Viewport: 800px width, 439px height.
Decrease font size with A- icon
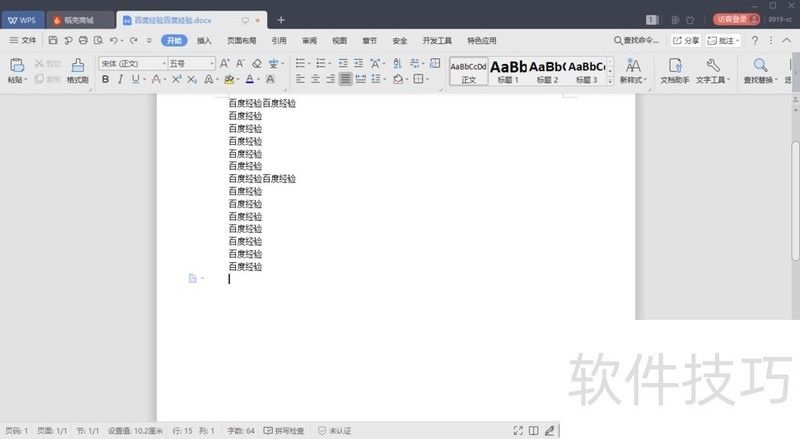coord(240,63)
